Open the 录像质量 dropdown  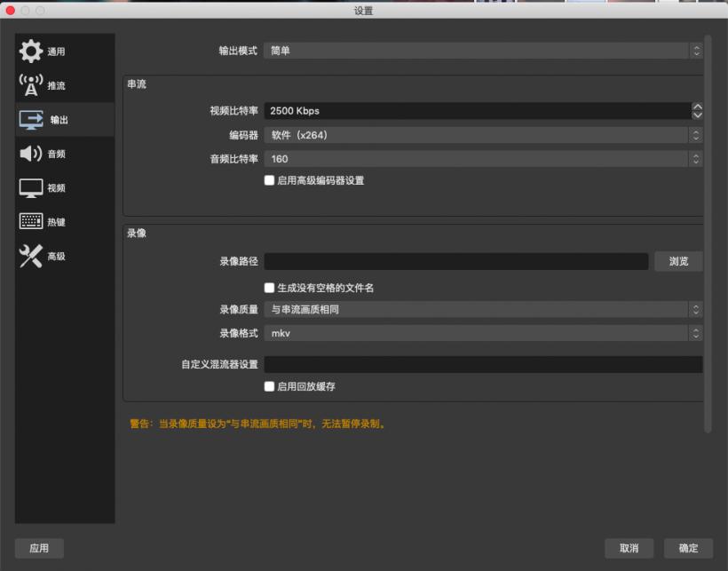tap(482, 310)
